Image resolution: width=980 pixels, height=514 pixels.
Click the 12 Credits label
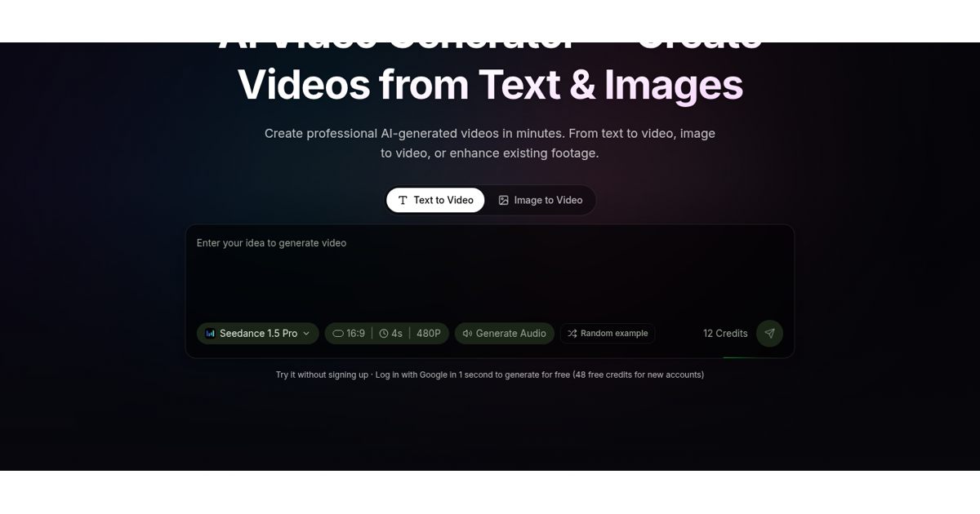725,333
